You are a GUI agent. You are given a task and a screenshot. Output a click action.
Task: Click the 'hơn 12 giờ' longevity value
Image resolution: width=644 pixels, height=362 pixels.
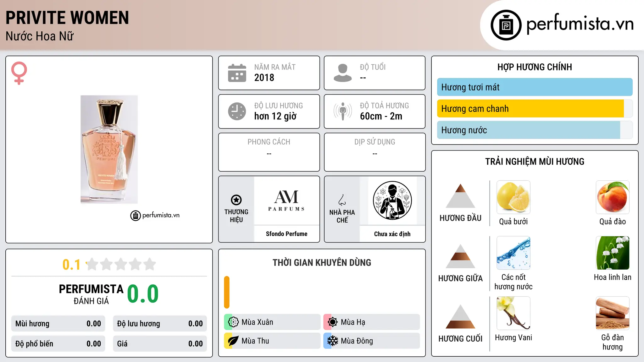click(275, 116)
